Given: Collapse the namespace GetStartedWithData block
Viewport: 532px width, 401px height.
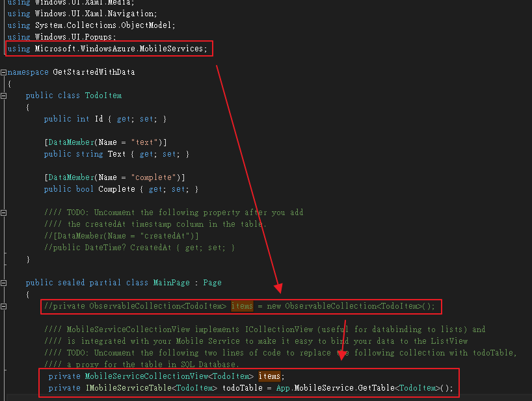Looking at the screenshot, I should click(x=3, y=72).
